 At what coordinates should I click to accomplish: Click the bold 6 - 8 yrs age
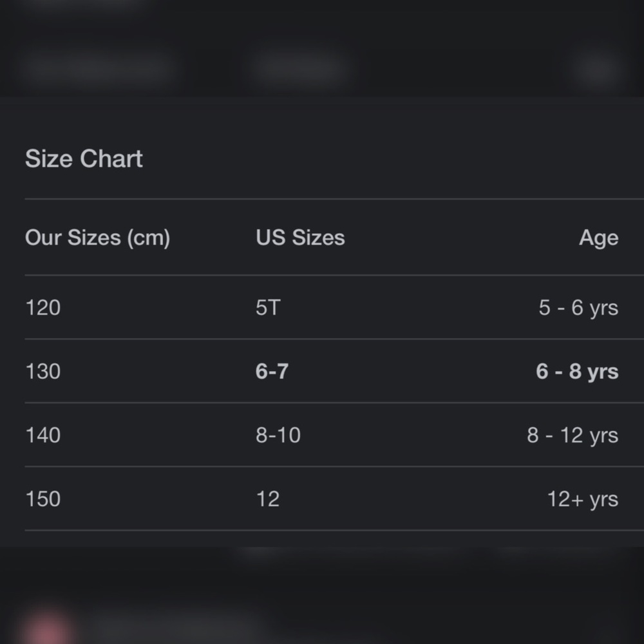pos(577,371)
